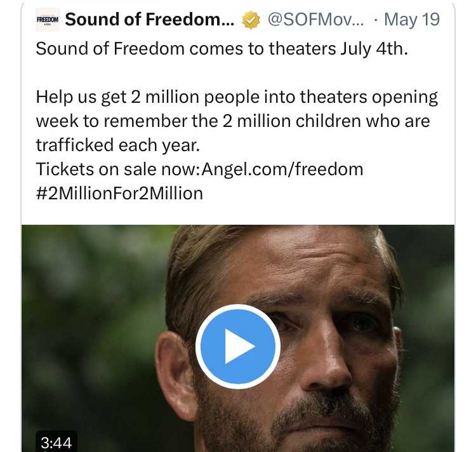The width and height of the screenshot is (476, 452).
Task: Open the May 19 timestamp
Action: pos(412,20)
